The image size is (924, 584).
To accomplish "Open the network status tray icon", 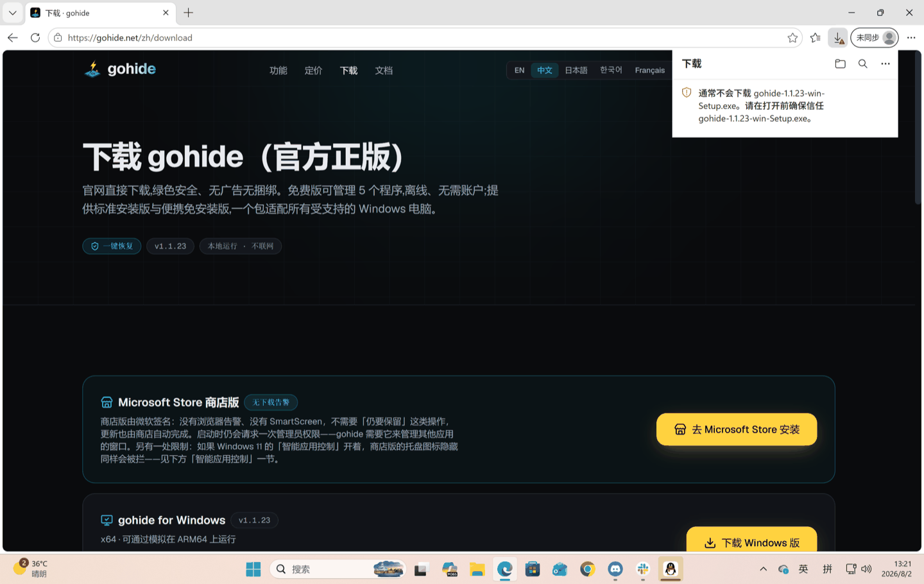I will pos(851,569).
